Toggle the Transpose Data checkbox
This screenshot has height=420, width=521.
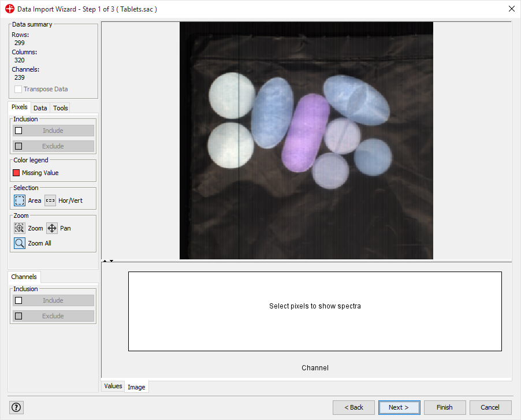pyautogui.click(x=18, y=89)
